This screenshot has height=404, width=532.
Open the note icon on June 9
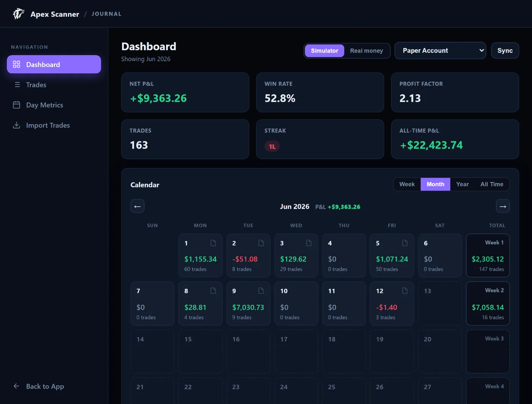(x=261, y=291)
